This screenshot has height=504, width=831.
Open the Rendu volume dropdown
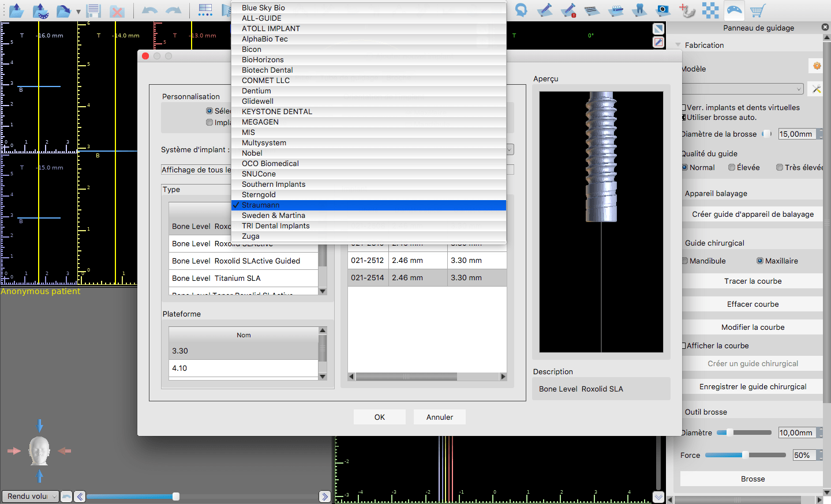[x=30, y=497]
